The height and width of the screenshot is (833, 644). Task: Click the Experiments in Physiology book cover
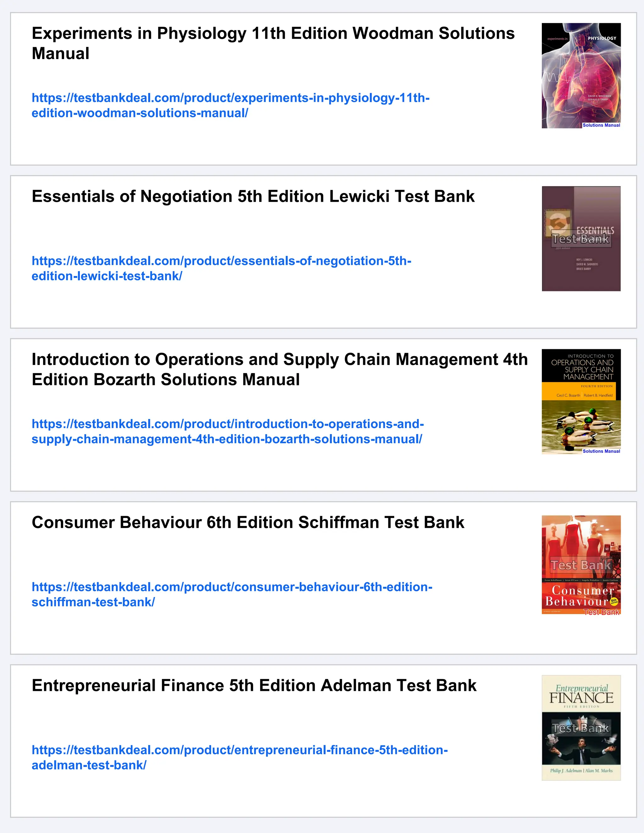(x=581, y=75)
